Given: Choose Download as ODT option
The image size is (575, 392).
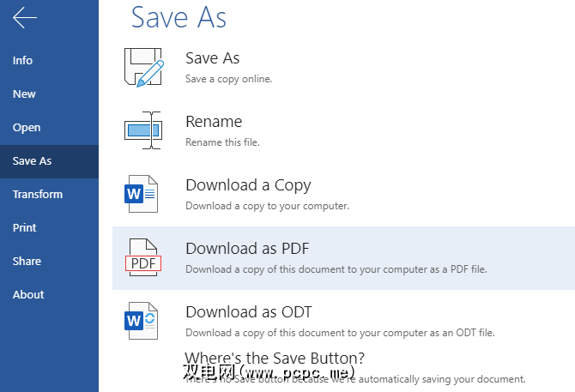Looking at the screenshot, I should point(249,312).
